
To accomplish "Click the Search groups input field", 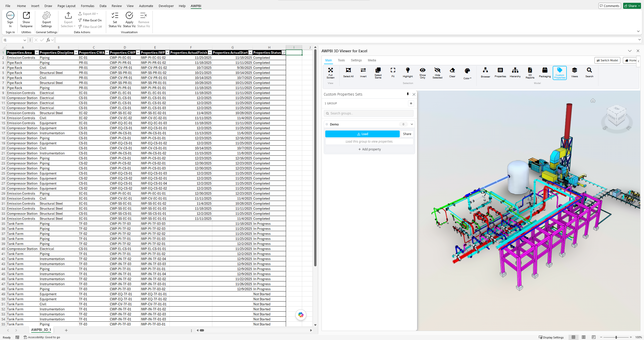I will point(369,113).
